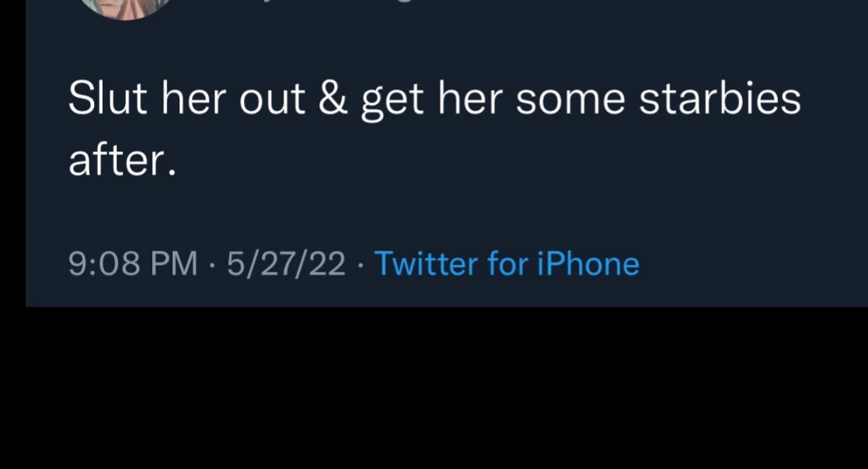Click the black area below the tweet
This screenshot has width=868, height=469.
coord(434,388)
